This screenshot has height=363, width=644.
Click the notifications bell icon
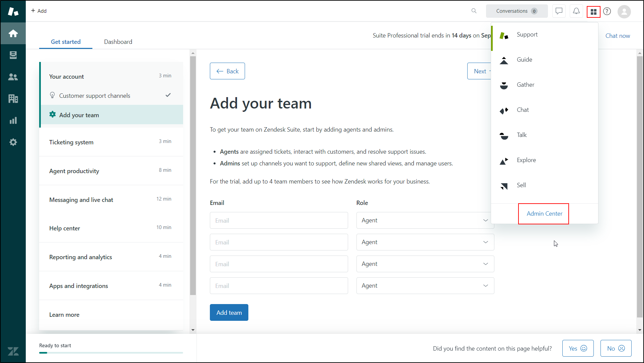tap(576, 11)
